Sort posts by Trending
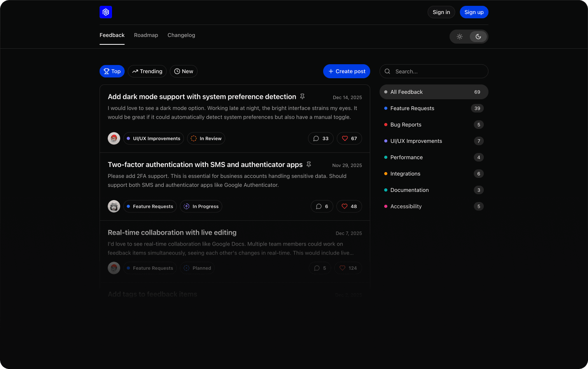This screenshot has width=588, height=369. (x=147, y=71)
